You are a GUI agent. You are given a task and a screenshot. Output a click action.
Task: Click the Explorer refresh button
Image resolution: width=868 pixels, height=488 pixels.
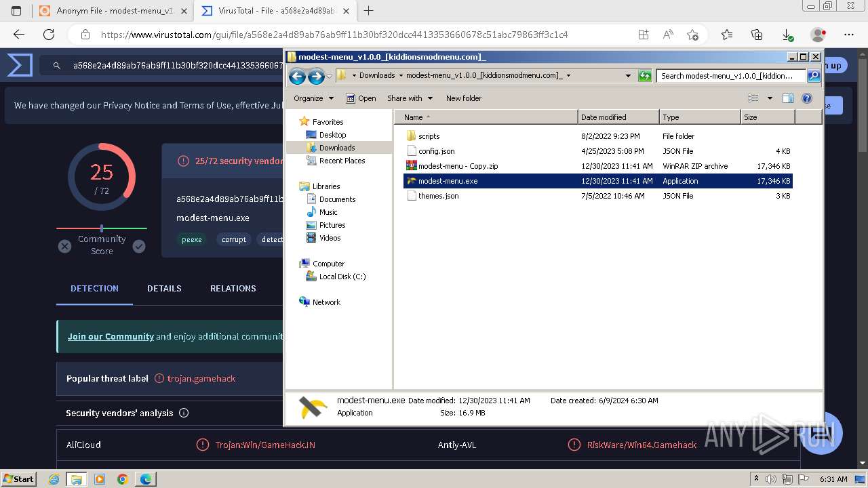tap(645, 76)
